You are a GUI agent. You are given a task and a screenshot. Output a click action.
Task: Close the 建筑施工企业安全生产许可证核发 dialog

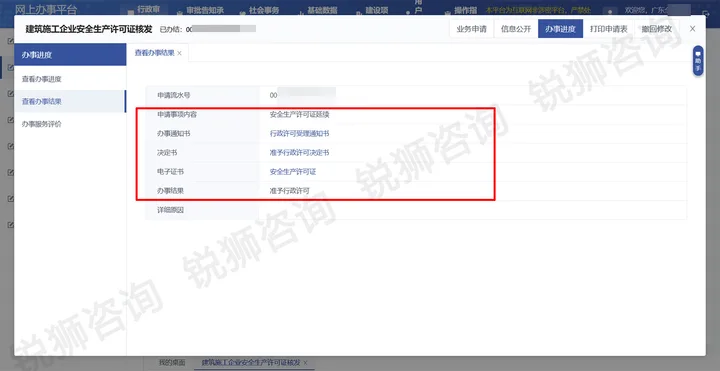(692, 28)
